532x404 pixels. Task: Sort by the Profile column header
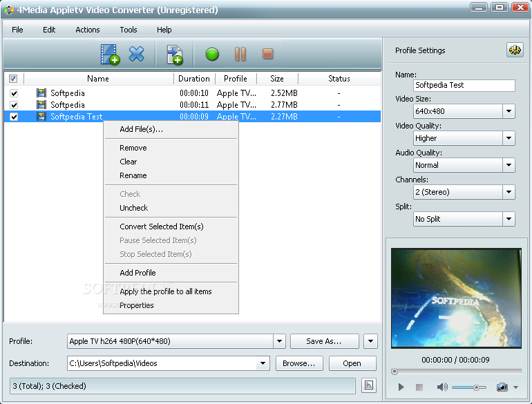tap(236, 79)
